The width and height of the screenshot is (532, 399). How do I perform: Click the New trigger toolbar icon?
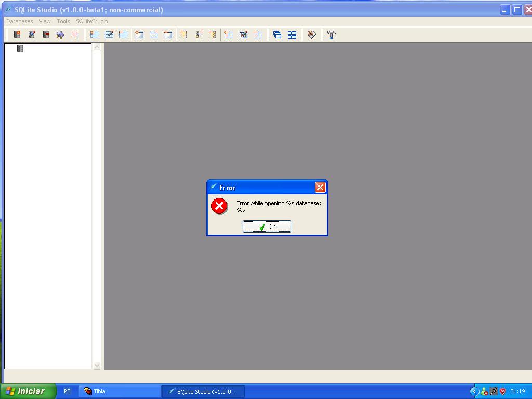pyautogui.click(x=183, y=34)
